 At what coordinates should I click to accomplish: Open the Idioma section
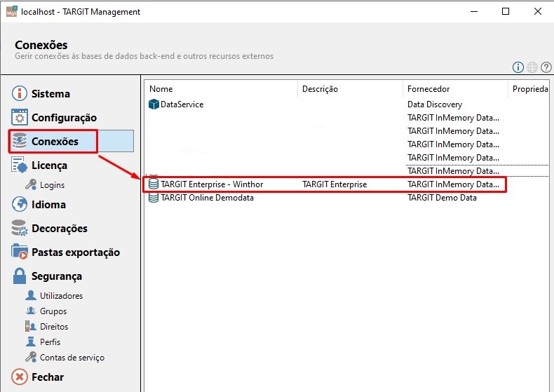click(48, 205)
